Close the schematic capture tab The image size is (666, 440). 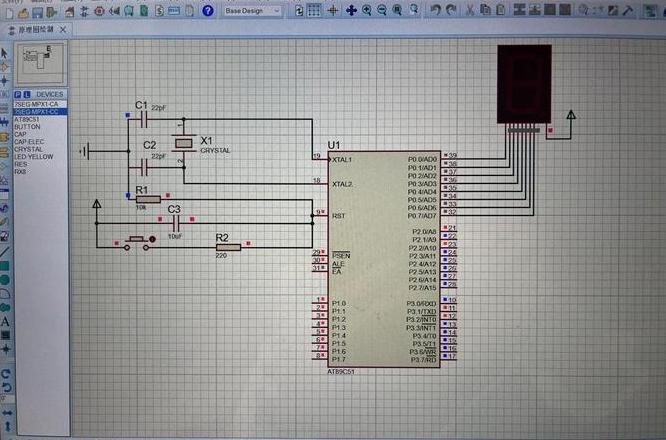coord(63,29)
